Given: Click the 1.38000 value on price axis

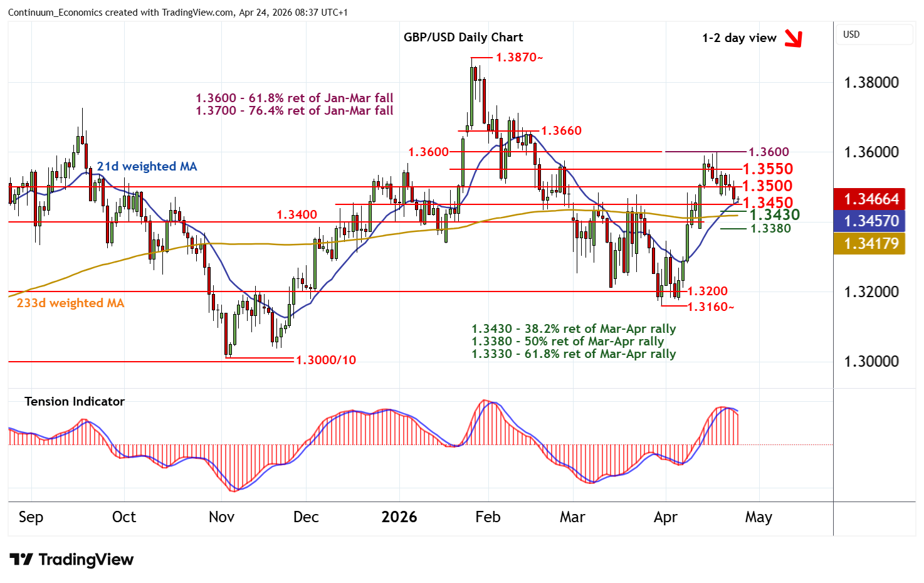Looking at the screenshot, I should pyautogui.click(x=871, y=83).
